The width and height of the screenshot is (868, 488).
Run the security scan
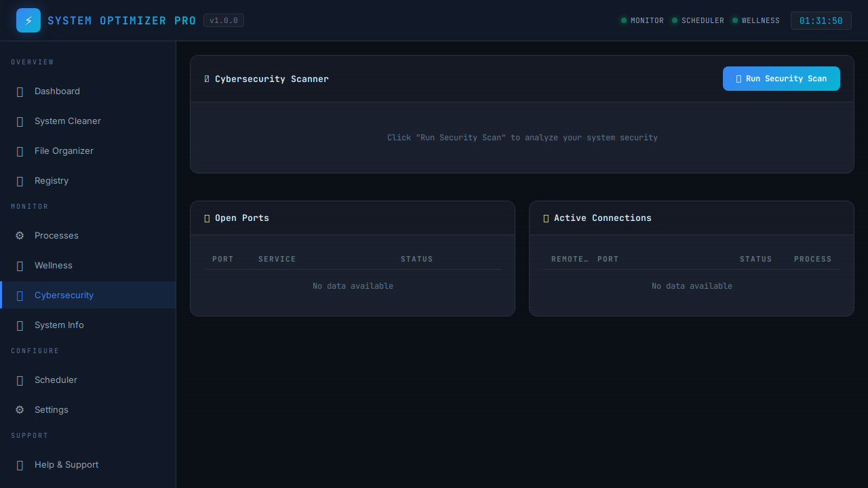click(x=781, y=79)
